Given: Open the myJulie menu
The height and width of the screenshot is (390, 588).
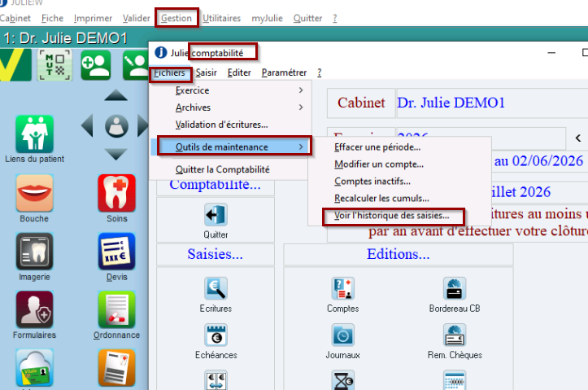Looking at the screenshot, I should click(267, 18).
